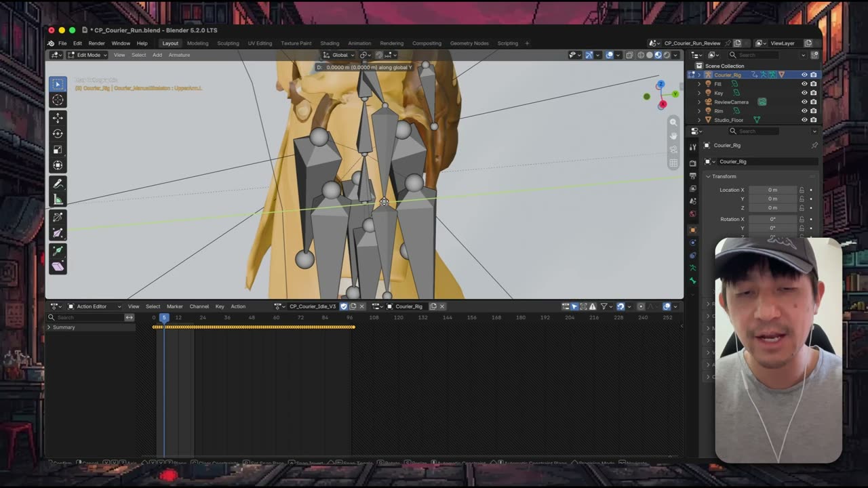
Task: Switch perspective/orthographic grid icon
Action: coord(673,163)
